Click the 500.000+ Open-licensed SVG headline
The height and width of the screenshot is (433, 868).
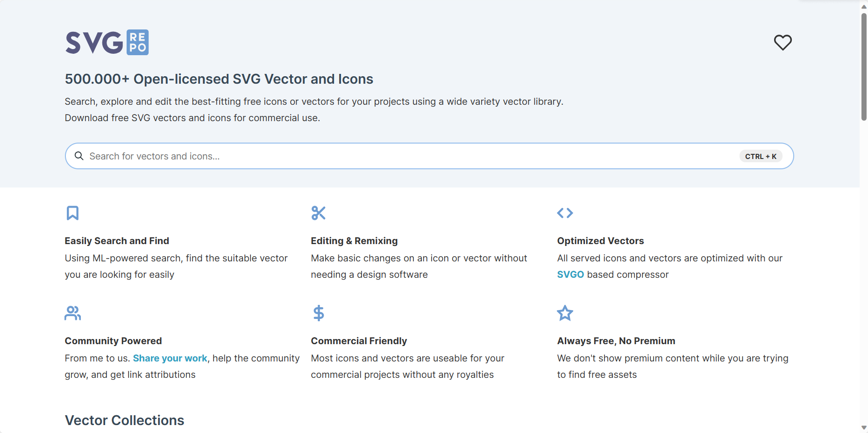point(219,79)
